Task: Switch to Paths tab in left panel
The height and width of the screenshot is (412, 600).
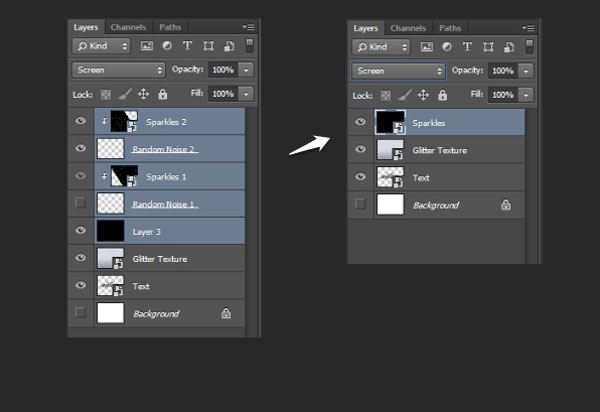Action: pos(170,27)
